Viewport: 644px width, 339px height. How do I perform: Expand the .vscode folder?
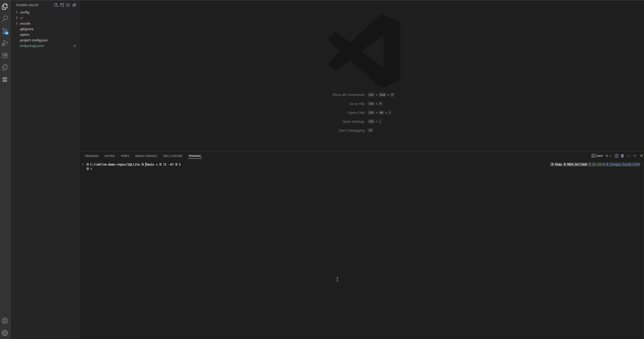45,23
